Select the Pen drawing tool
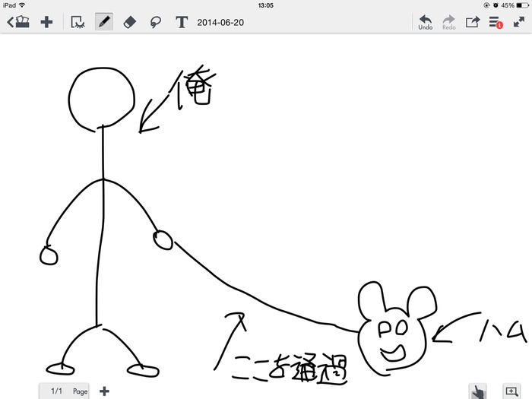Viewport: 532px width, 399px height. pyautogui.click(x=104, y=22)
